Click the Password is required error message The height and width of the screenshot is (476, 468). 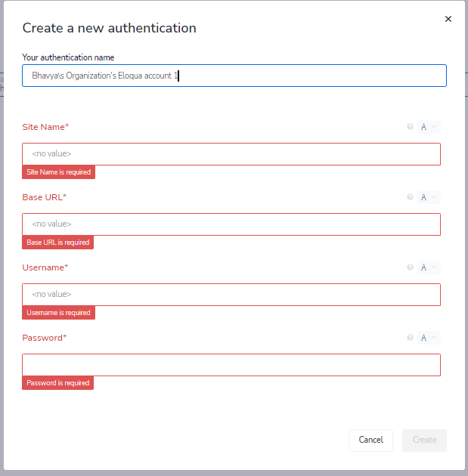pyautogui.click(x=57, y=383)
